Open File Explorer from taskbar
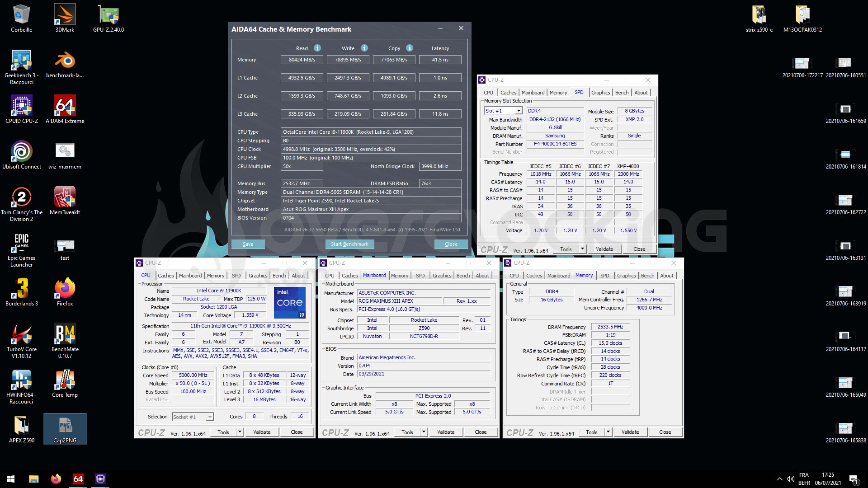Screen dimensions: 868x488 pos(33,479)
